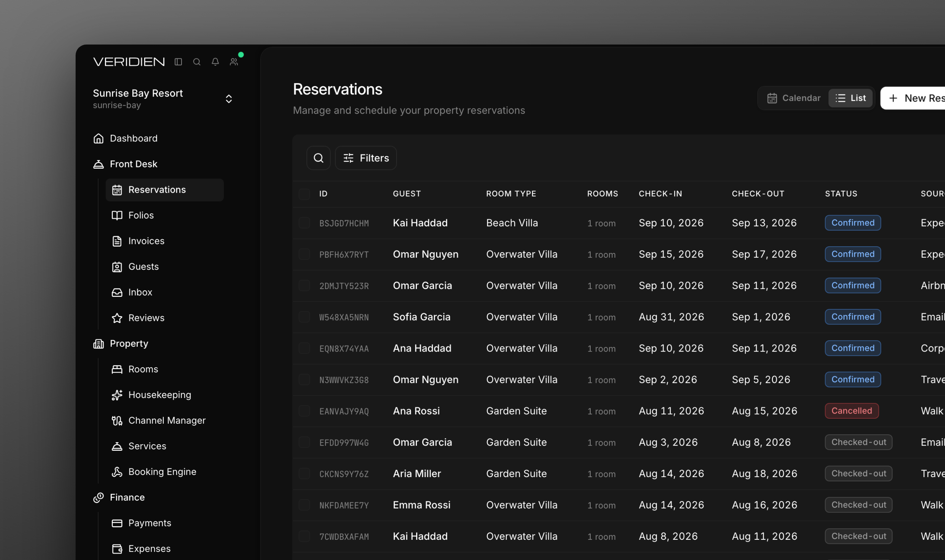Switch to List view

click(x=850, y=98)
